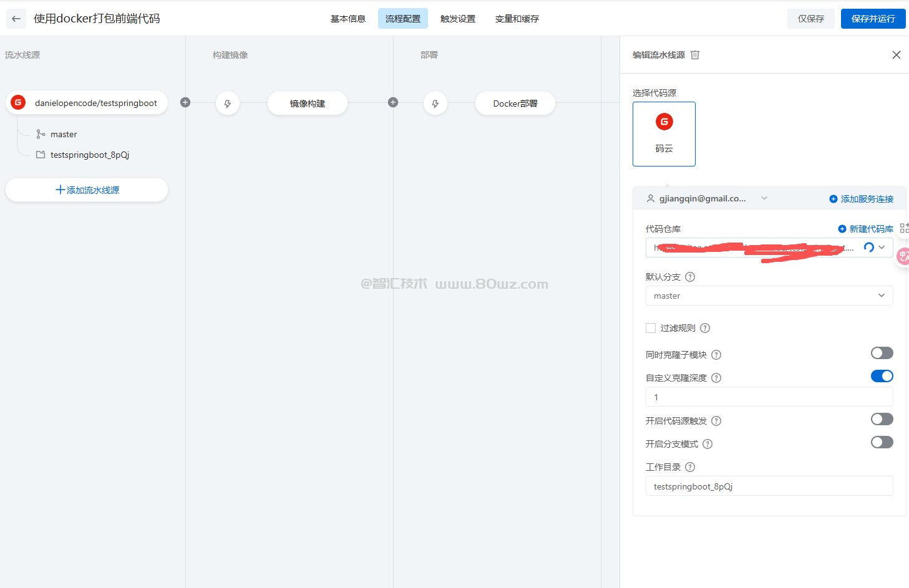Click the 添加服务连接 link
The image size is (909, 588).
[x=862, y=199]
